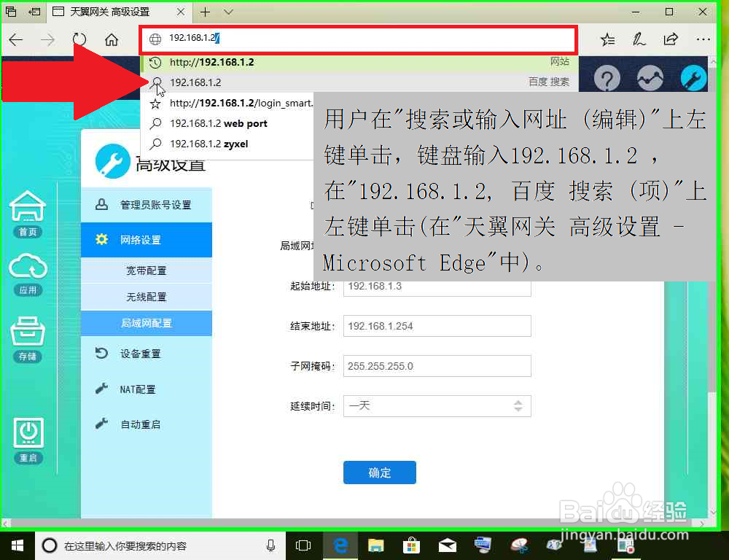Close the 天翼网关 高级设置 tab

pyautogui.click(x=182, y=12)
